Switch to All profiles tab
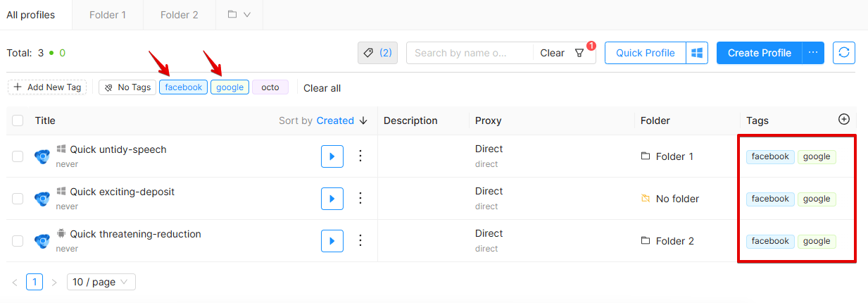Viewport: 868px width, 303px height. [x=31, y=15]
